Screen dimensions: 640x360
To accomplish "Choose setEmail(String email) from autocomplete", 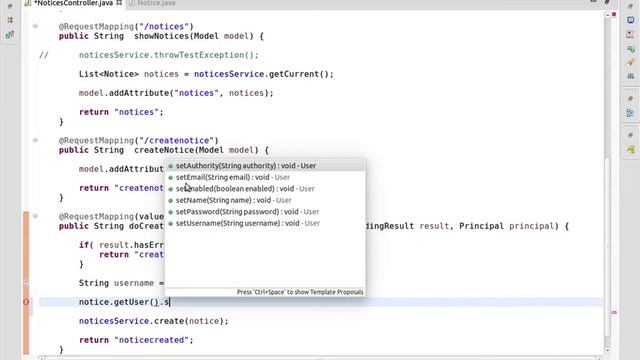I will pos(265,177).
